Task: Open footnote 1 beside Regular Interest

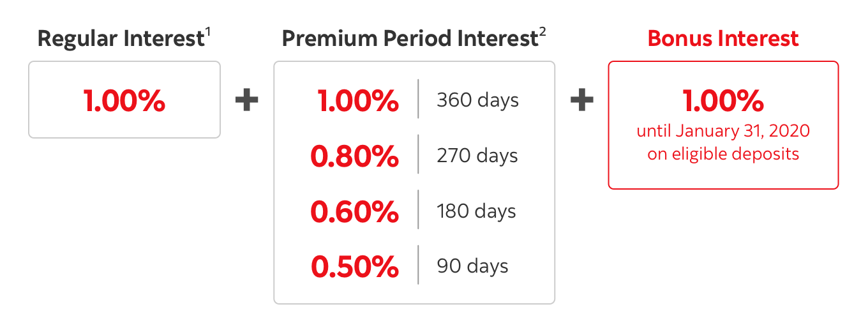Action: click(x=207, y=32)
